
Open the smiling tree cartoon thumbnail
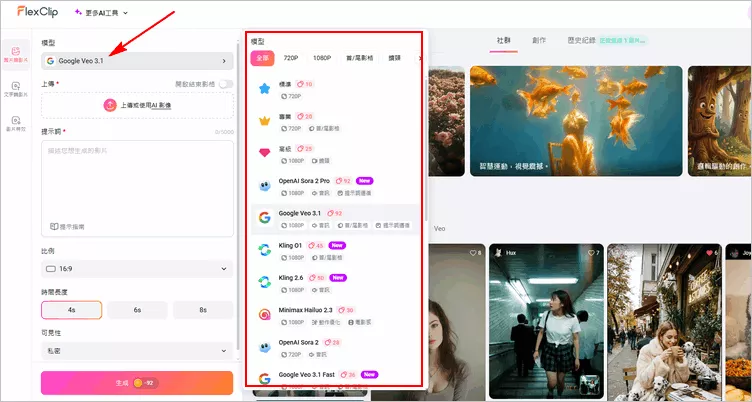[x=719, y=121]
